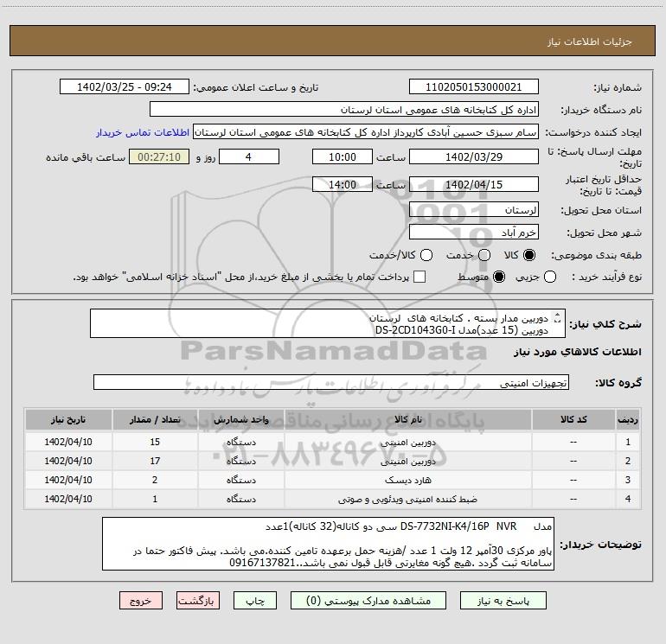Image resolution: width=666 pixels, height=644 pixels.
Task: Toggle the اسناد خزانه اسلامی payment checkbox
Action: pyautogui.click(x=419, y=277)
